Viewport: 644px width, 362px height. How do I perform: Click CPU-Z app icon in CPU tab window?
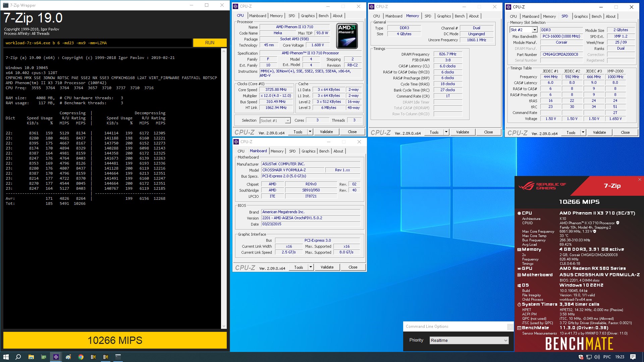click(x=235, y=6)
